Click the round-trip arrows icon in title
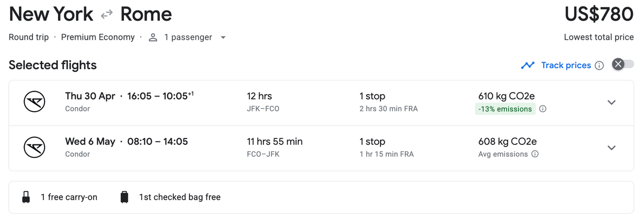The image size is (644, 219). click(107, 14)
